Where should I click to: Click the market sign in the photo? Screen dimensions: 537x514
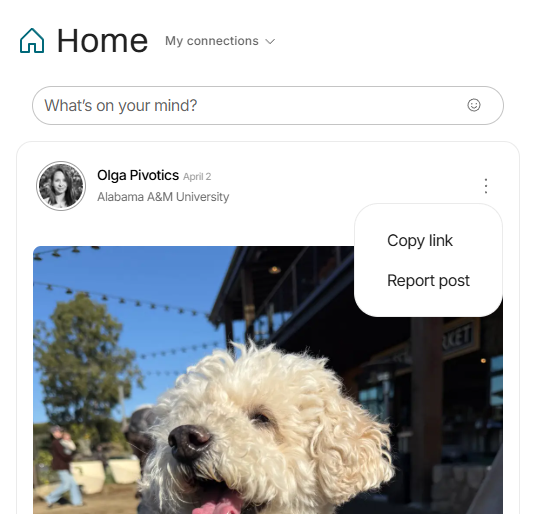tap(457, 337)
